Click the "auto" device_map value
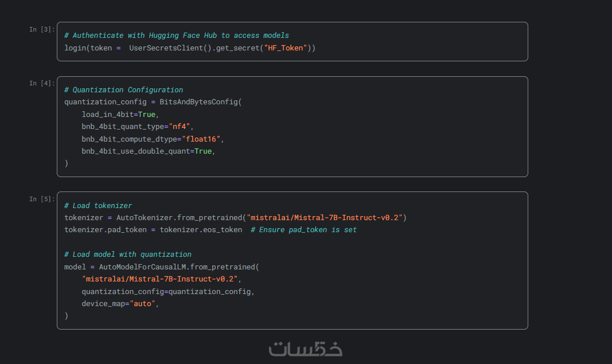Viewport: 612px width, 364px height. (x=142, y=304)
